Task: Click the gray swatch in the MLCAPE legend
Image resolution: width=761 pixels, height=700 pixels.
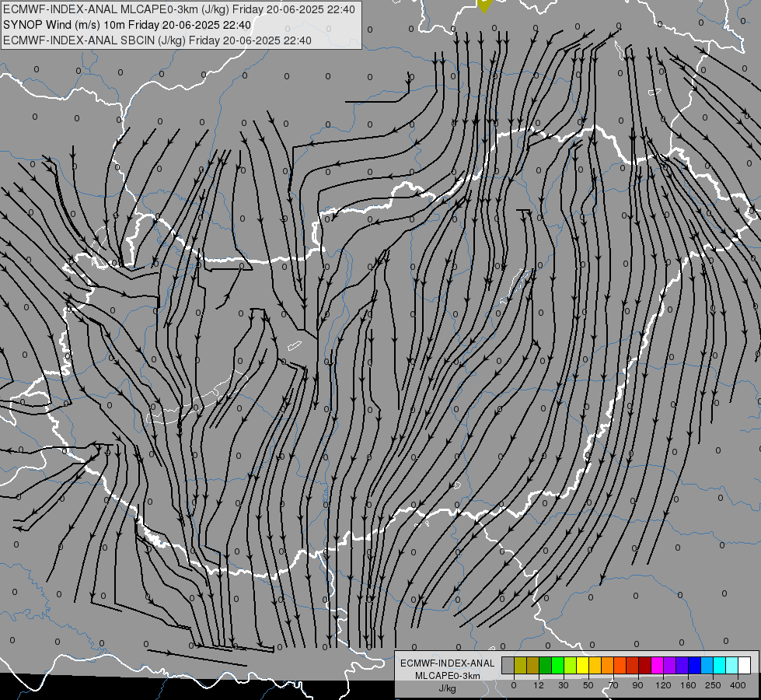Action: point(508,666)
